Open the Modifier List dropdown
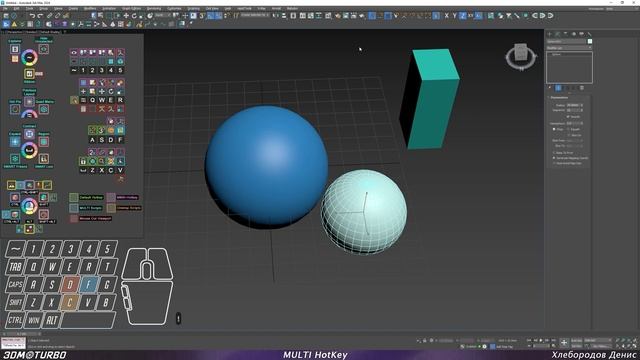 (x=569, y=48)
